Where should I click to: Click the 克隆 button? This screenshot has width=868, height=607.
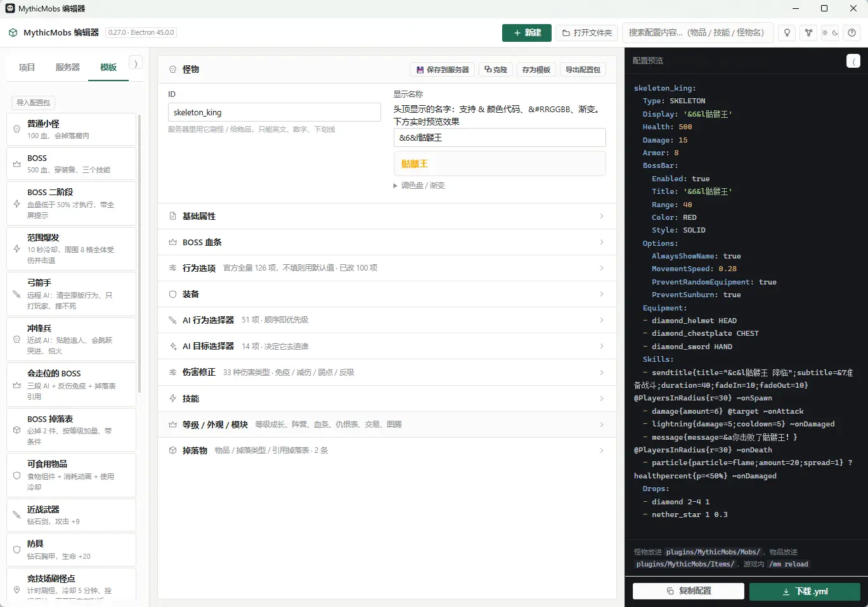[496, 70]
